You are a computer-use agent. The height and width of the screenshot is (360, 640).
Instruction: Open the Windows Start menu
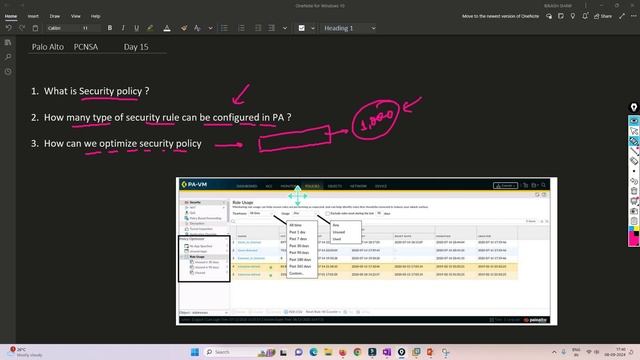195,352
